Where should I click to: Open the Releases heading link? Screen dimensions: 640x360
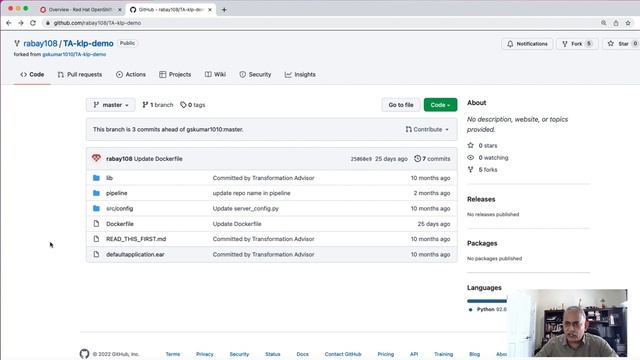tap(481, 199)
